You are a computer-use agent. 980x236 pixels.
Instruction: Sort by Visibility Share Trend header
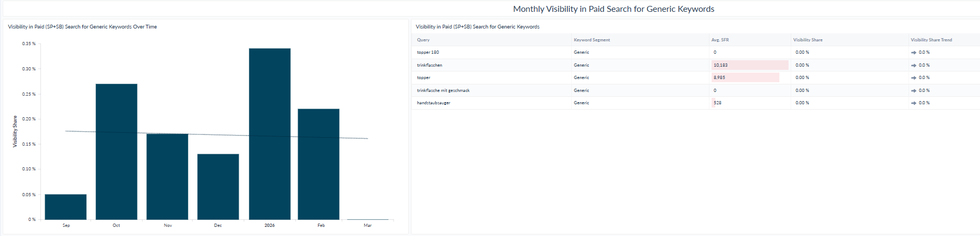pyautogui.click(x=931, y=40)
